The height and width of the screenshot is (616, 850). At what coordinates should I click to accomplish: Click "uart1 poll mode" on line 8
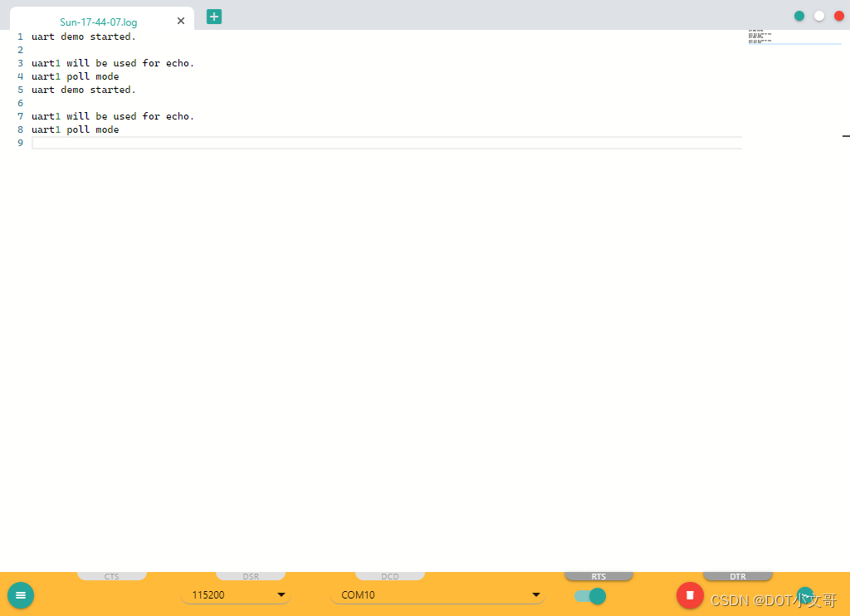point(76,130)
